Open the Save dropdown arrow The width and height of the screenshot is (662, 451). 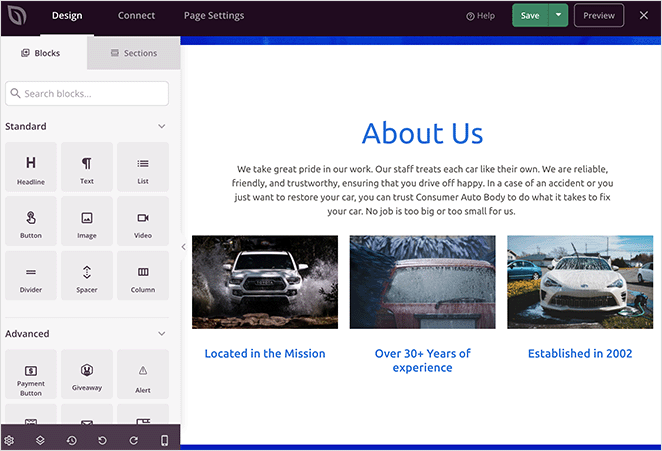click(x=559, y=15)
